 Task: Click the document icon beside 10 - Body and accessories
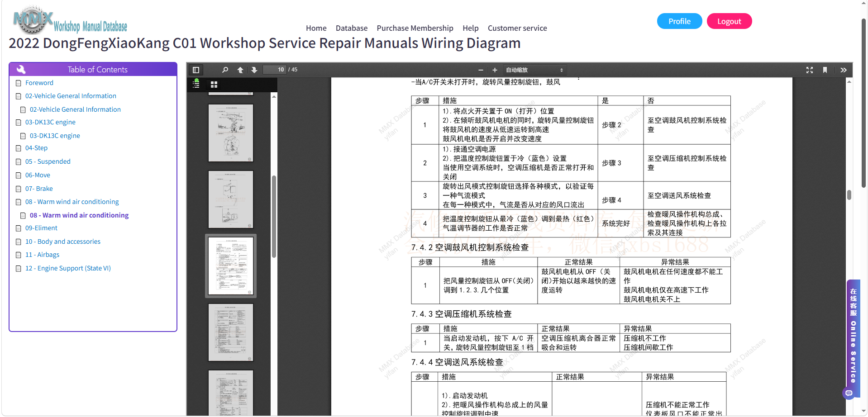click(19, 242)
